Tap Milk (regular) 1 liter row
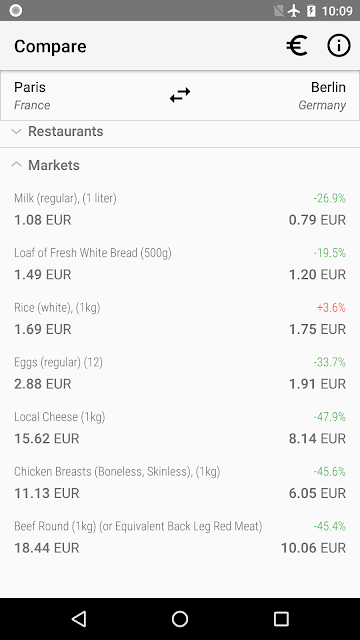Screen dimensions: 360x640 click(x=180, y=209)
